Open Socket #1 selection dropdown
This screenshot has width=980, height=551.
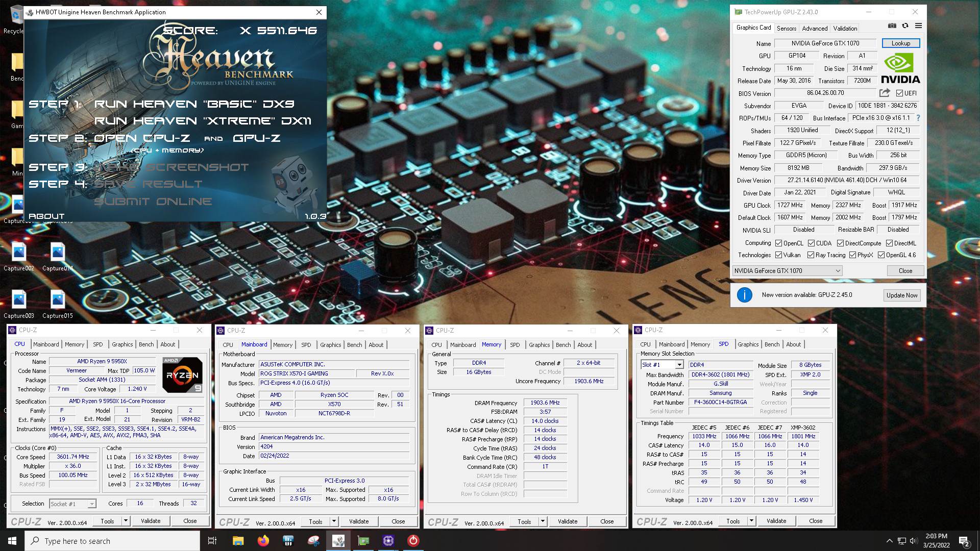tap(72, 504)
